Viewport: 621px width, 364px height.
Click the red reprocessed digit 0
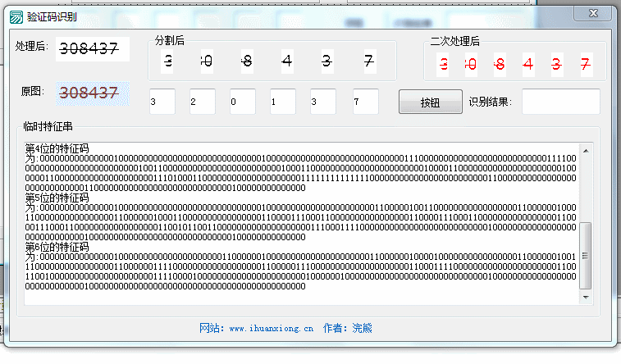coord(471,65)
